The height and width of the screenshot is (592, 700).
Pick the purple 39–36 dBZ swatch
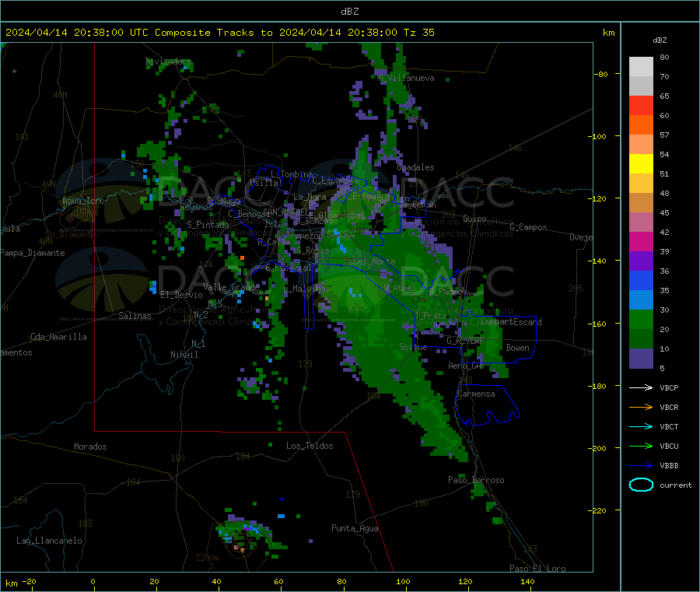click(x=641, y=261)
